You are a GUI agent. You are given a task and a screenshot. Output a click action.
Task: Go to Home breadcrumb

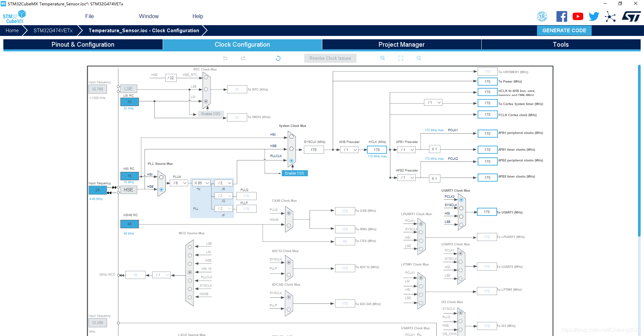coord(12,31)
